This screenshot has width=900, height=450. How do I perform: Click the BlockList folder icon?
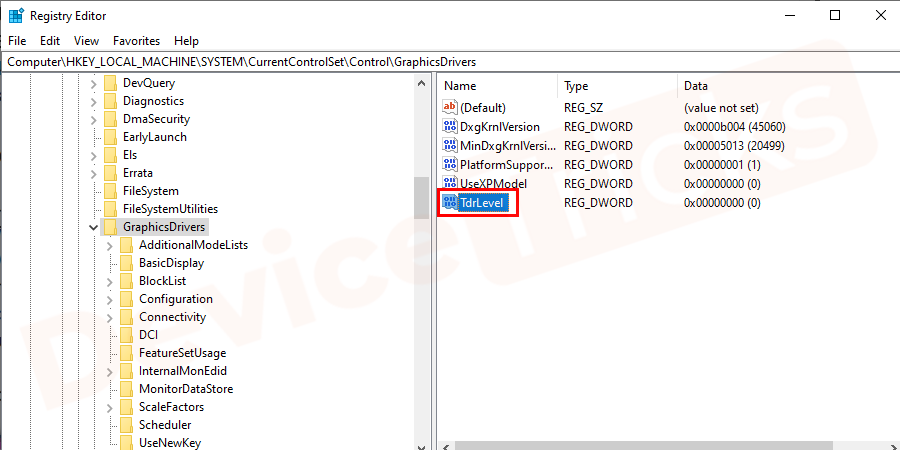[x=126, y=281]
